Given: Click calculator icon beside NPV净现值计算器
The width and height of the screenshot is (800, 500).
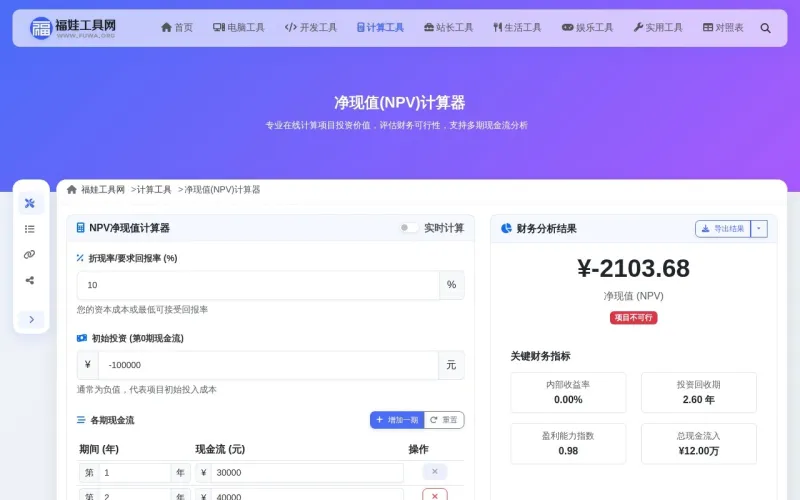Looking at the screenshot, I should point(80,228).
